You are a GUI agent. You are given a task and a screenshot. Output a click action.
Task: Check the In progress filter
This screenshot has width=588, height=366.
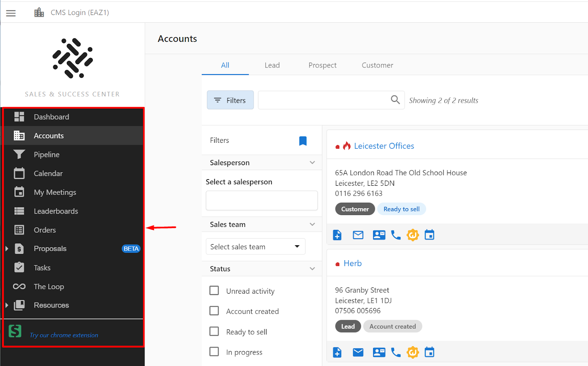click(214, 351)
